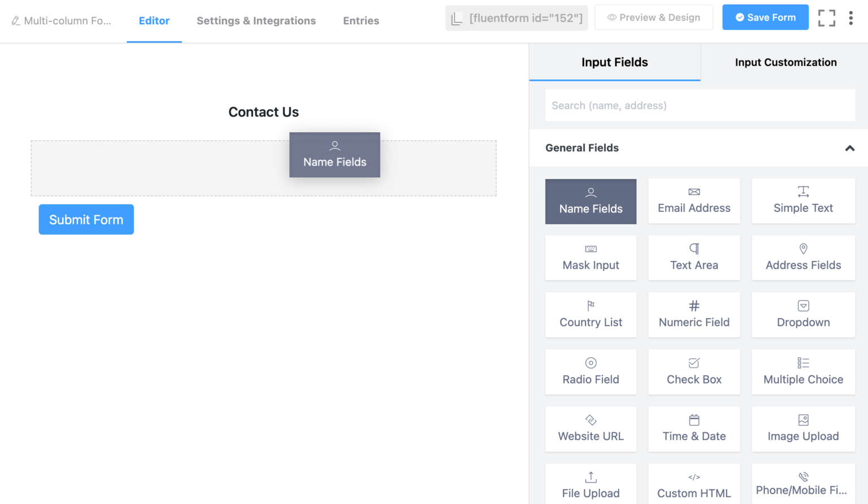
Task: Click the field search input box
Action: click(x=700, y=105)
